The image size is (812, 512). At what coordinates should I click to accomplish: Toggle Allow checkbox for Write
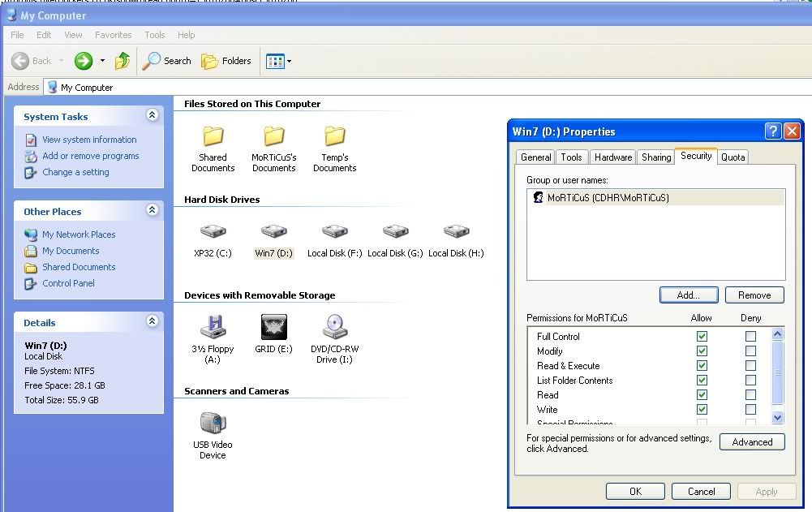pos(702,410)
